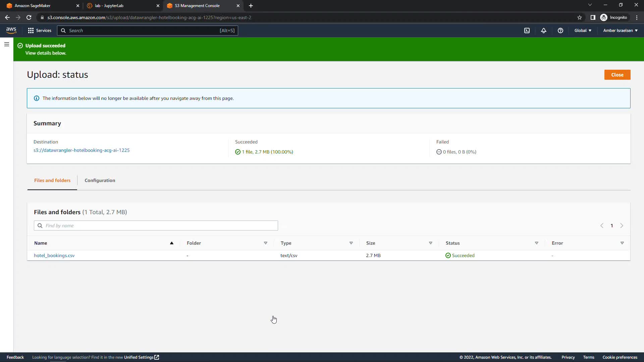Image resolution: width=644 pixels, height=362 pixels.
Task: Open the notifications bell
Action: tap(544, 31)
